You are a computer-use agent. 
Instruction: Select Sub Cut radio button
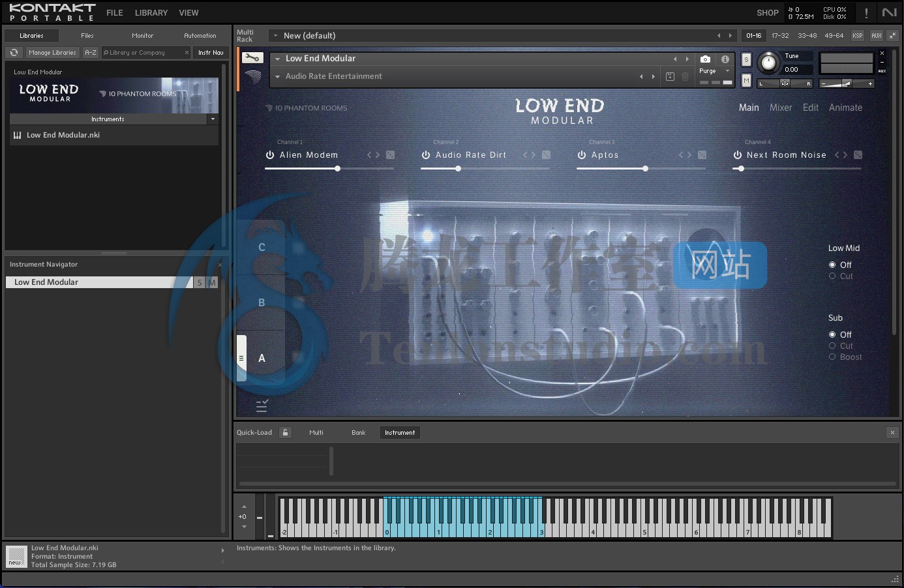pyautogui.click(x=832, y=345)
